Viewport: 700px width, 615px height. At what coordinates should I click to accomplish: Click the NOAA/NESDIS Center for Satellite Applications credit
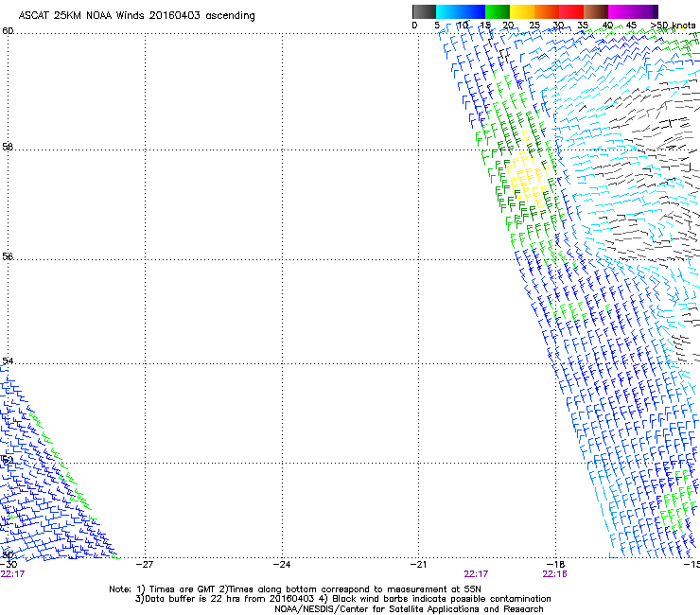pos(409,609)
